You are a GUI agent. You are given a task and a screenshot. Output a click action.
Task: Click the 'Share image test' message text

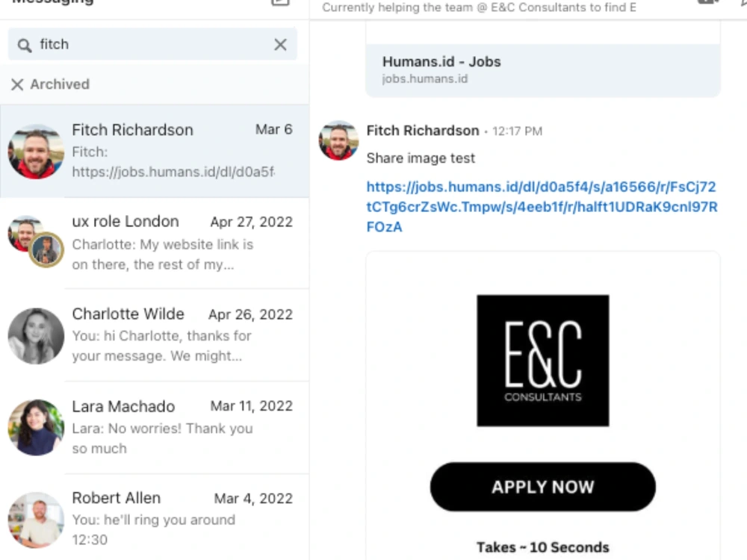point(421,158)
